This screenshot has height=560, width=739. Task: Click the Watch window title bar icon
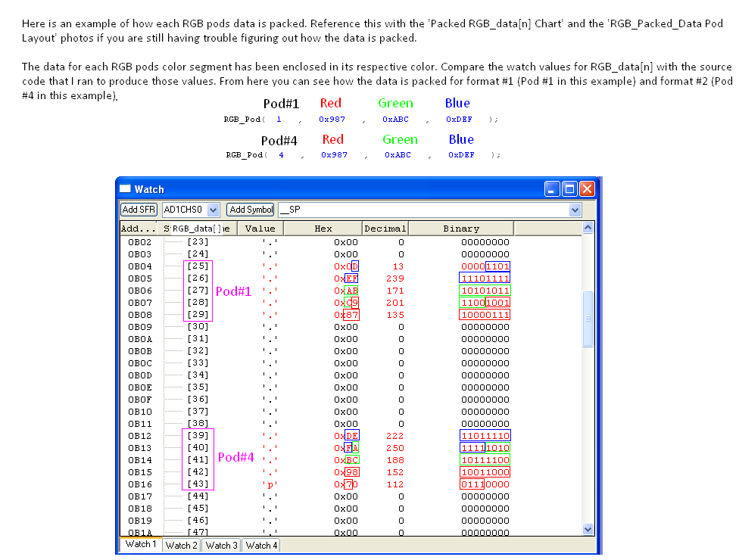[126, 189]
